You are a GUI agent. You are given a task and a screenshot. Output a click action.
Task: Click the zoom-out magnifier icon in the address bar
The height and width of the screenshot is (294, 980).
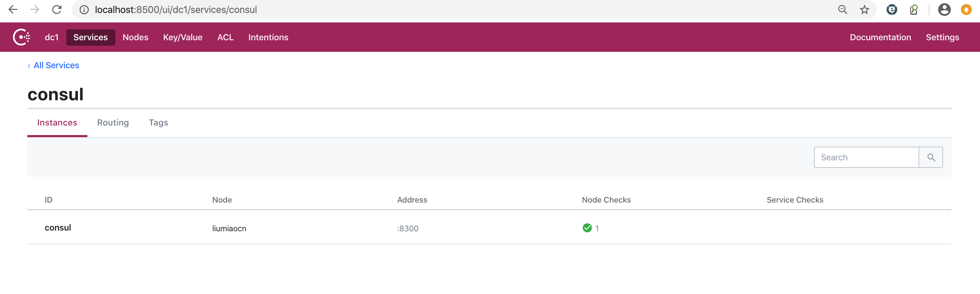click(843, 10)
